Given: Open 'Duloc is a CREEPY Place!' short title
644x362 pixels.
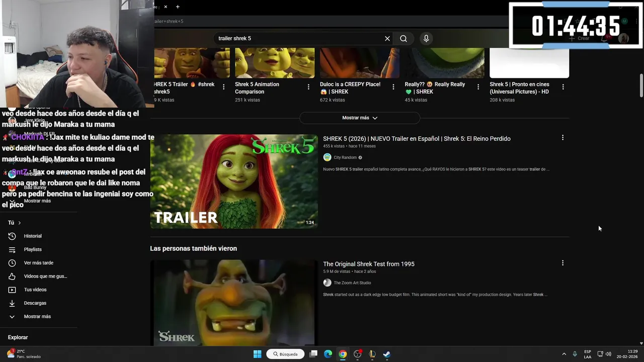Looking at the screenshot, I should click(350, 88).
